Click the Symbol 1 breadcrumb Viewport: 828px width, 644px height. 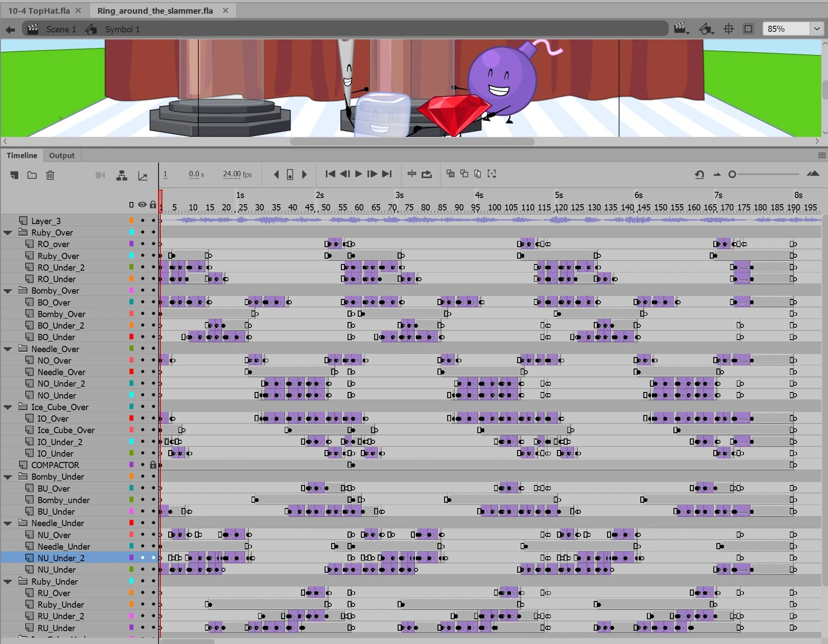point(122,29)
